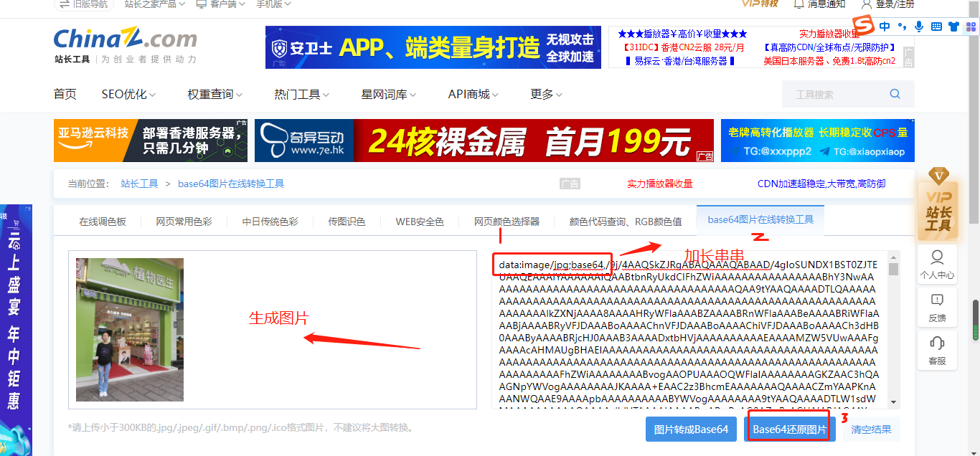Viewport: 980px width, 456px height.
Task: Switch to the 在线调色板 tab
Action: point(103,222)
